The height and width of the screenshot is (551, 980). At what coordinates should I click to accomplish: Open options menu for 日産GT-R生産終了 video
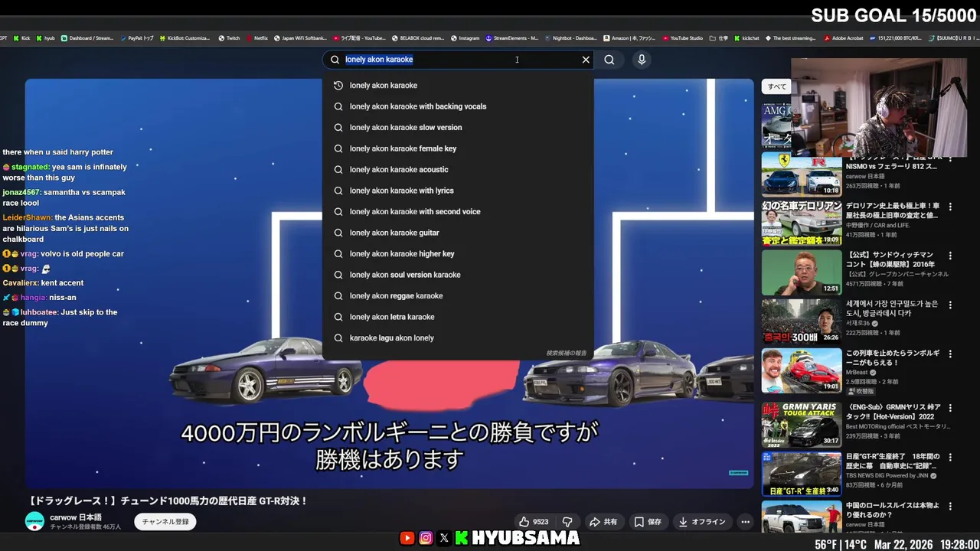(950, 457)
